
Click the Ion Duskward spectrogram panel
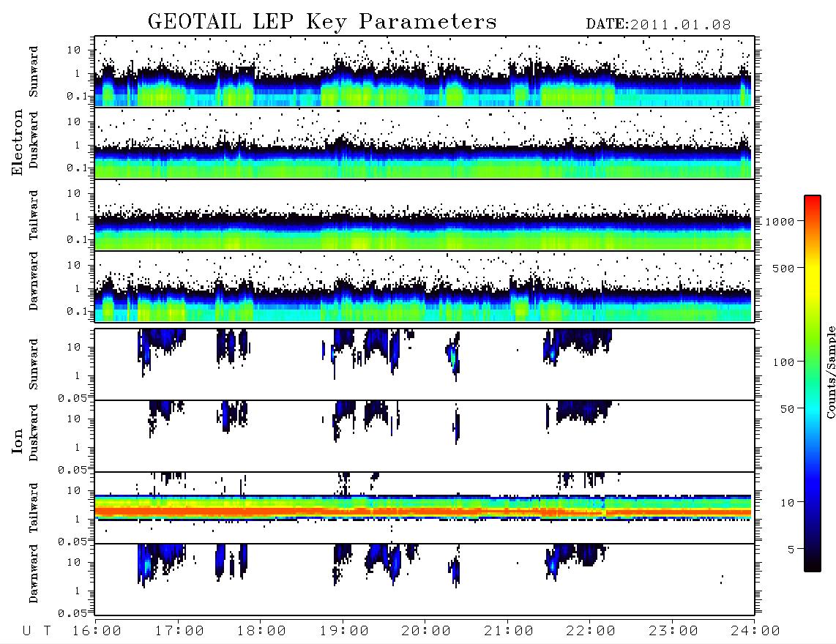[425, 436]
